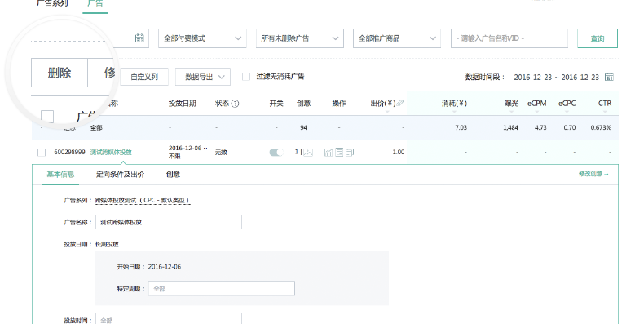Click the 操作 column header

click(x=339, y=104)
